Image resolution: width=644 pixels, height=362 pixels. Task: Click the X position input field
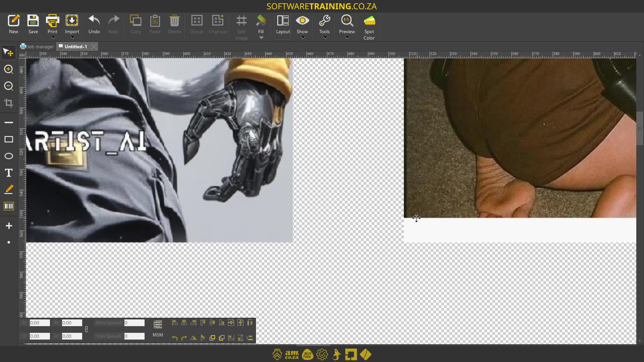[40, 323]
